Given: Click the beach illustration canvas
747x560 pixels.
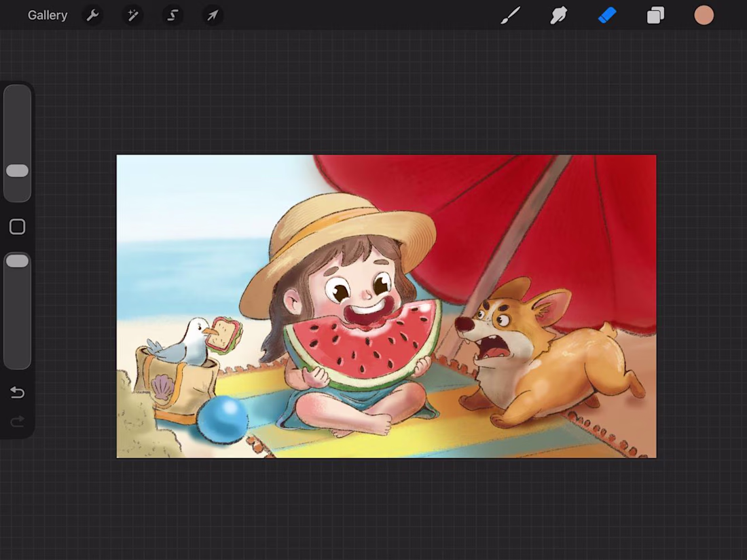Looking at the screenshot, I should pyautogui.click(x=386, y=306).
